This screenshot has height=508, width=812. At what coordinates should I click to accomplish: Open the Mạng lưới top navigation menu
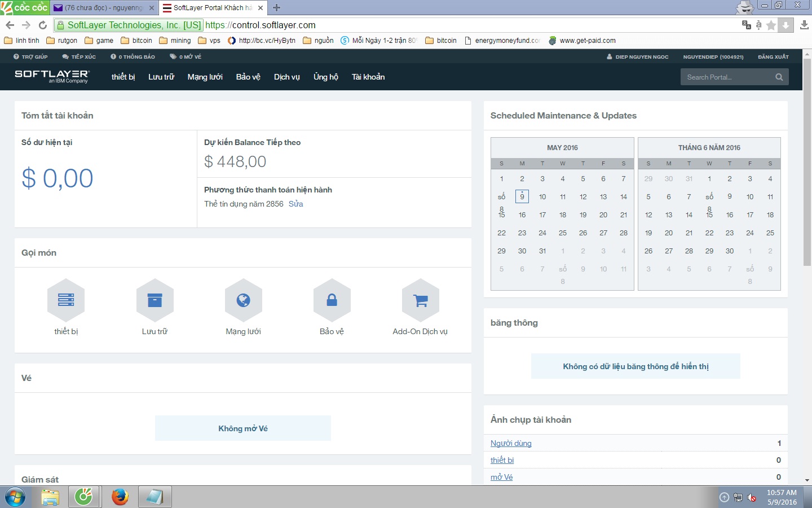coord(205,77)
